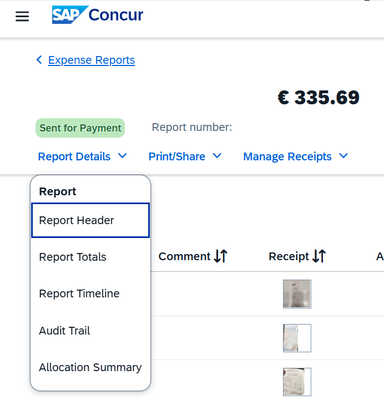Open the Print/Share dropdown
The height and width of the screenshot is (400, 384).
[185, 156]
